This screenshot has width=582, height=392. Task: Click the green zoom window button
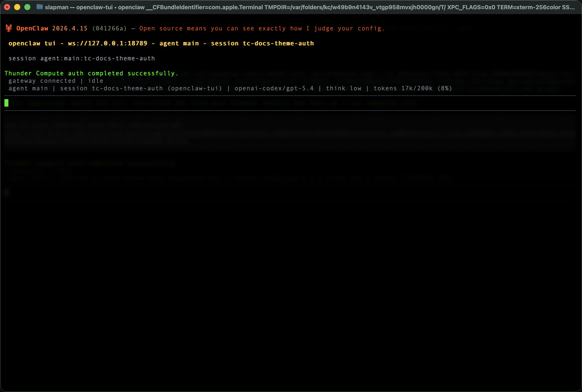[x=27, y=7]
